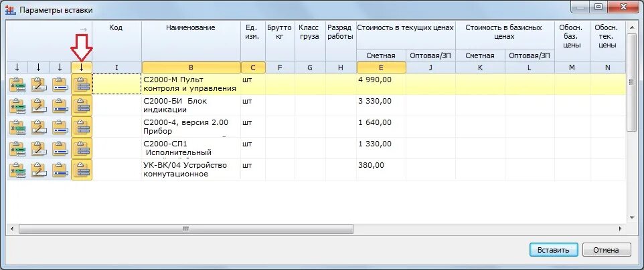Image resolution: width=644 pixels, height=270 pixels.
Task: Click the horizontal scrollbar thumb
Action: 185,229
